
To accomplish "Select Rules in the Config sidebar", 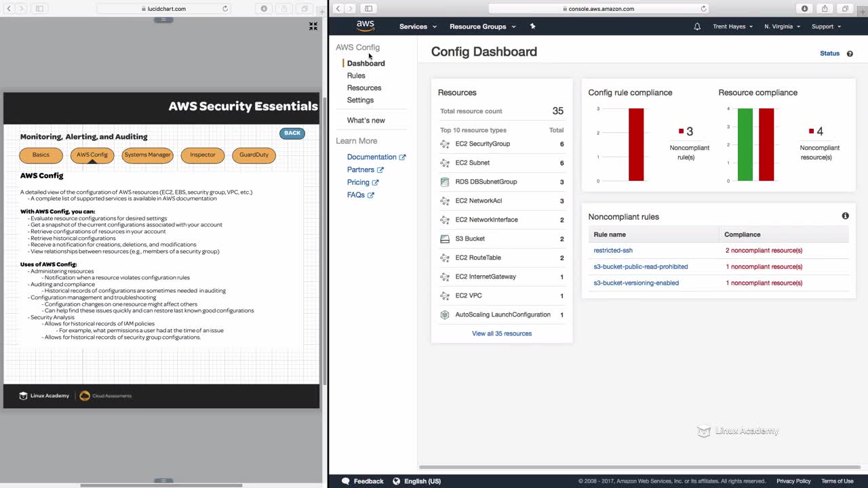I will [356, 75].
